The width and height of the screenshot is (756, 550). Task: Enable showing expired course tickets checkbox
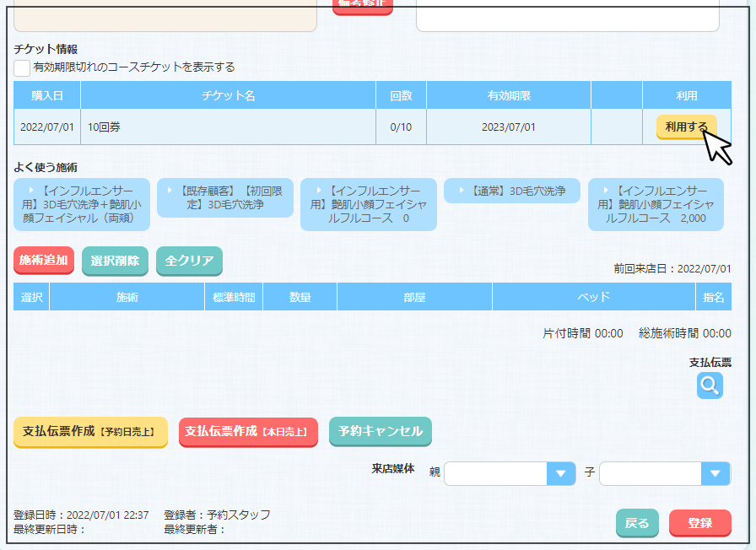tap(22, 67)
